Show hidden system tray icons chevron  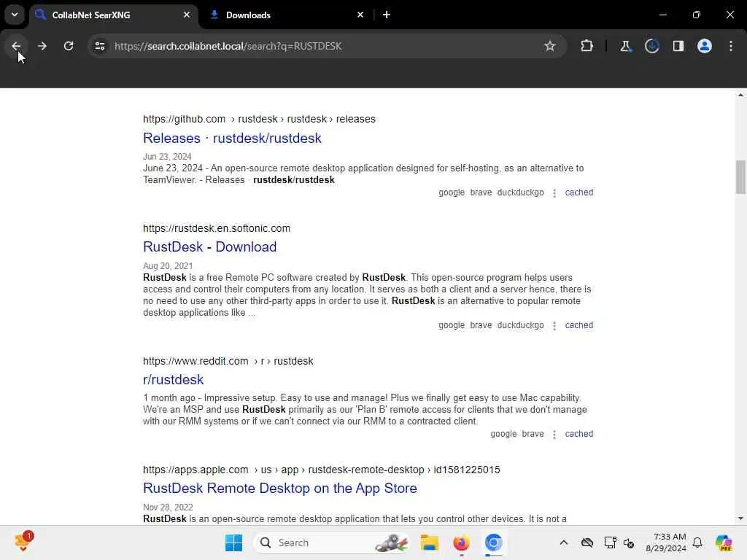[x=564, y=542]
